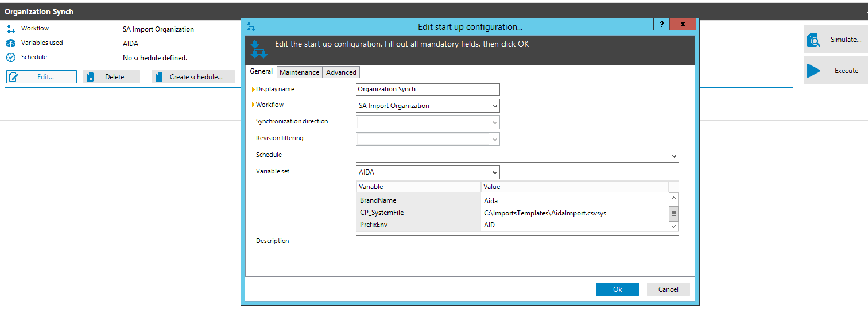Click into the Description text box

click(x=517, y=248)
